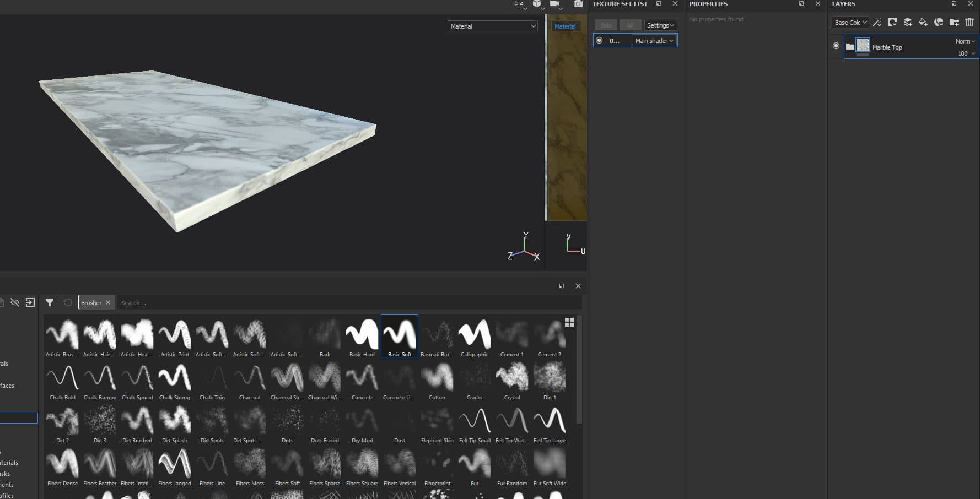Delete layer with trash icon
980x499 pixels.
click(970, 22)
